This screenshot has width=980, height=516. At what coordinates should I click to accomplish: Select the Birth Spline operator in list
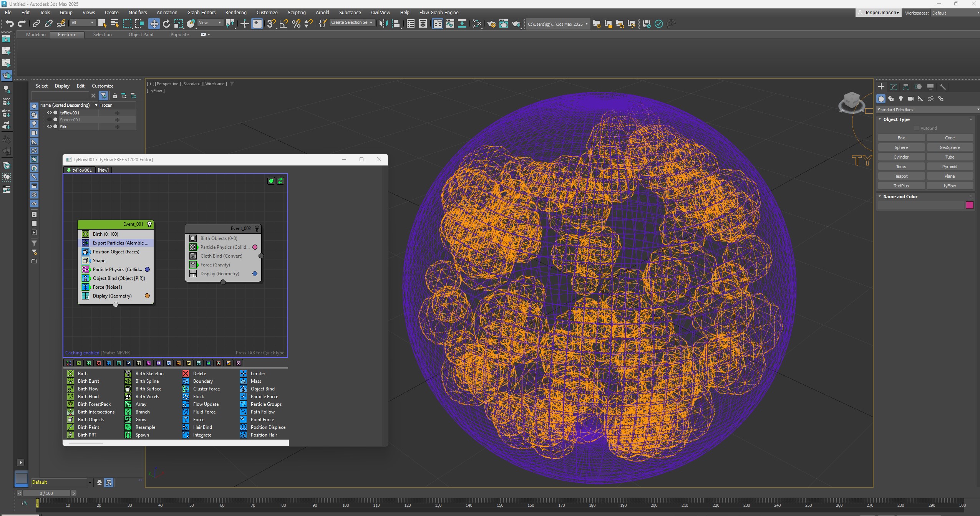coord(147,381)
